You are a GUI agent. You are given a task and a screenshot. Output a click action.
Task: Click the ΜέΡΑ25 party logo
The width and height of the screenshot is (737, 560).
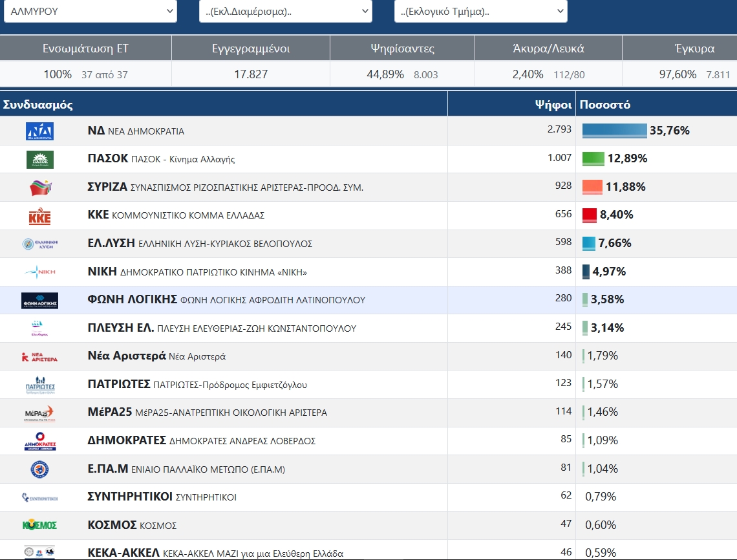(39, 413)
